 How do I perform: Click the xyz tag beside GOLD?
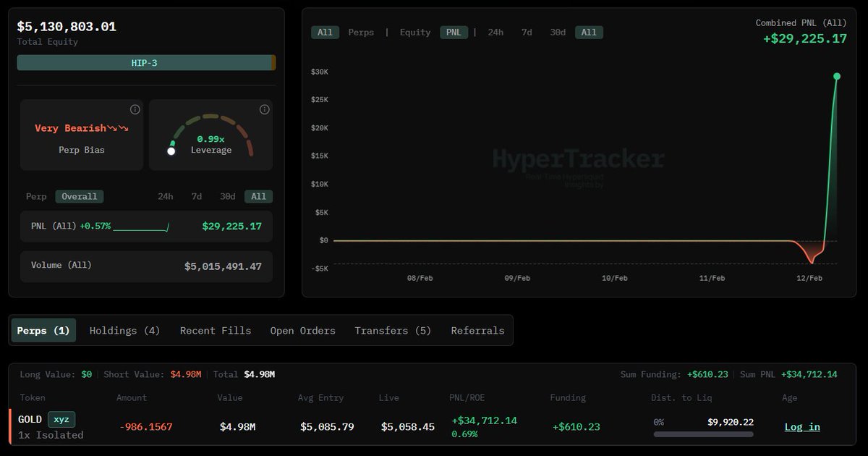point(61,419)
